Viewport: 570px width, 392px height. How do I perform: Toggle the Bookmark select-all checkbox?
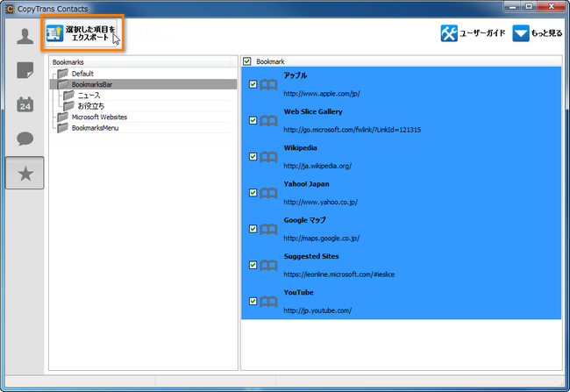click(x=247, y=61)
